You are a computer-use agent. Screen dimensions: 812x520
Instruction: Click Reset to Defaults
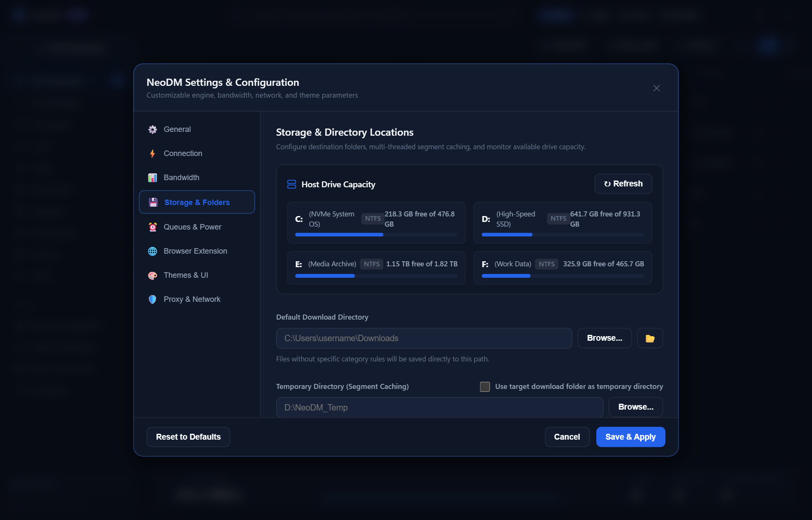click(188, 437)
